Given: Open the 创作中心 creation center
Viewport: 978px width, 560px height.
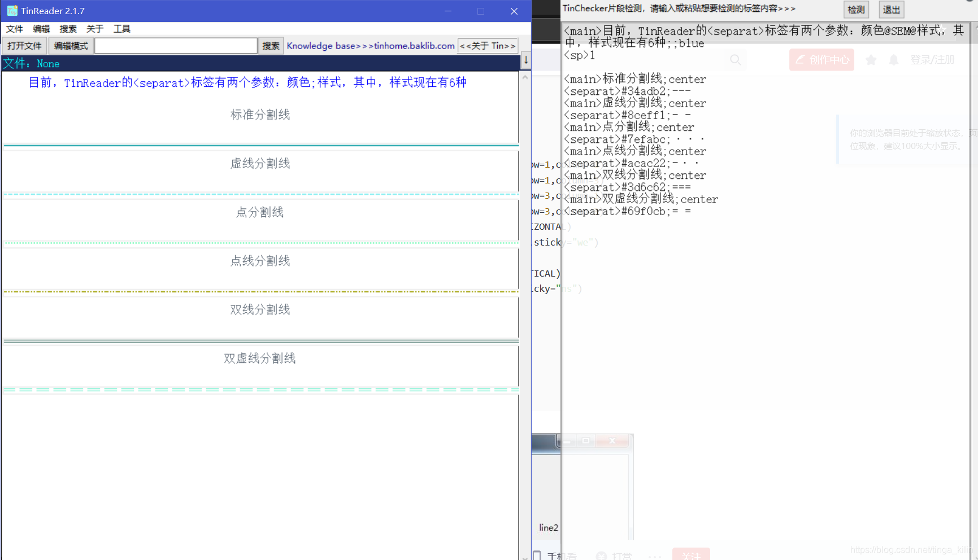Looking at the screenshot, I should click(821, 59).
